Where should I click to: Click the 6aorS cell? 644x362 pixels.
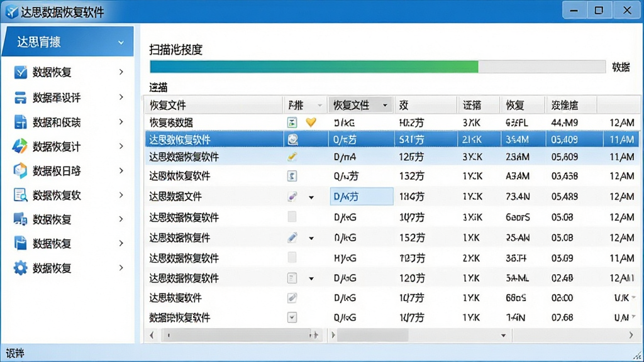[518, 217]
